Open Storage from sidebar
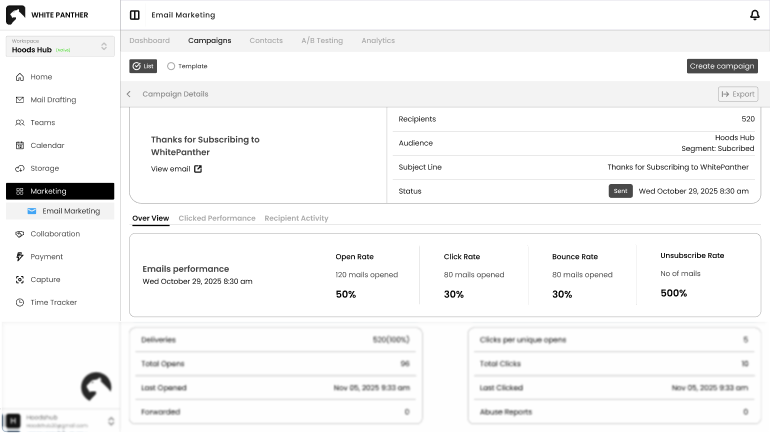Image resolution: width=770 pixels, height=433 pixels. [44, 169]
